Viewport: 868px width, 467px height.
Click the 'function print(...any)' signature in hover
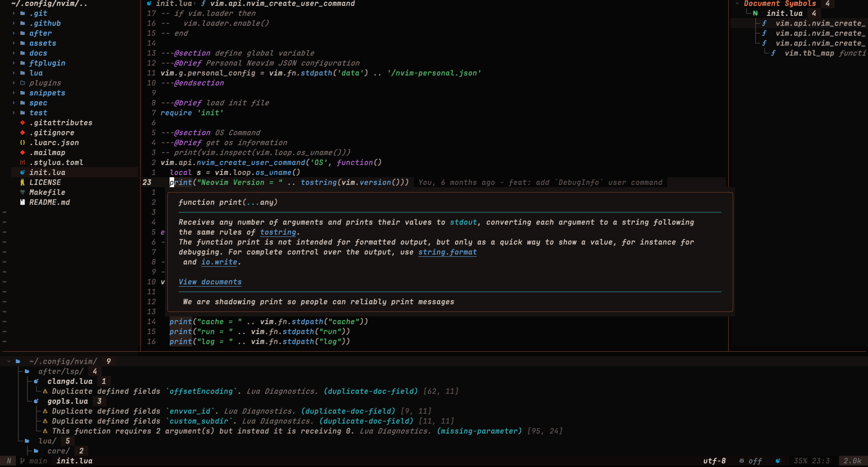pos(228,203)
